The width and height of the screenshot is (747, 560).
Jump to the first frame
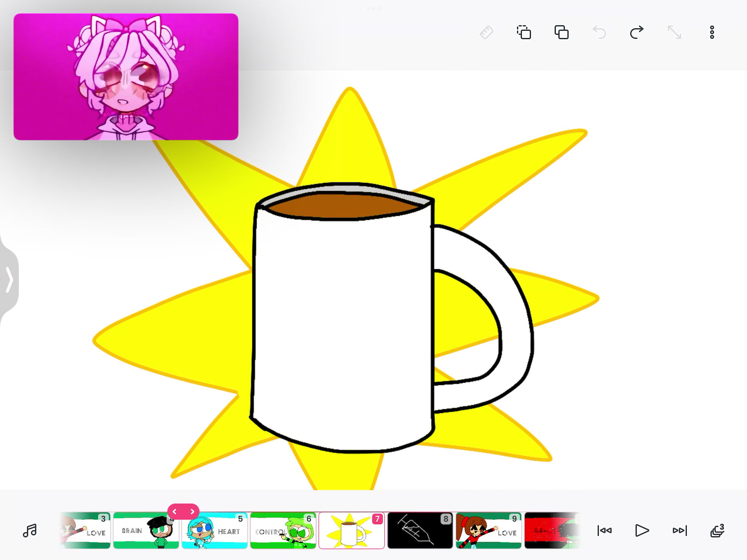604,530
